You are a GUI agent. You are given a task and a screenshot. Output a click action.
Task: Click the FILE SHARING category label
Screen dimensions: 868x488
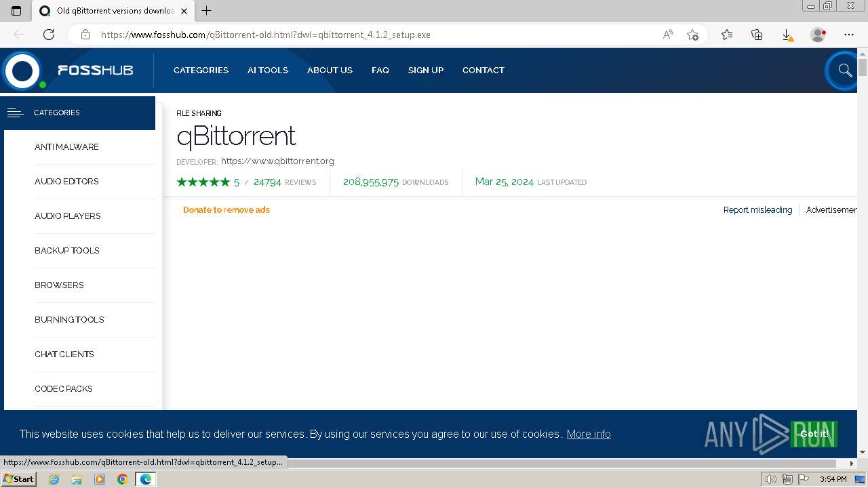click(x=199, y=113)
